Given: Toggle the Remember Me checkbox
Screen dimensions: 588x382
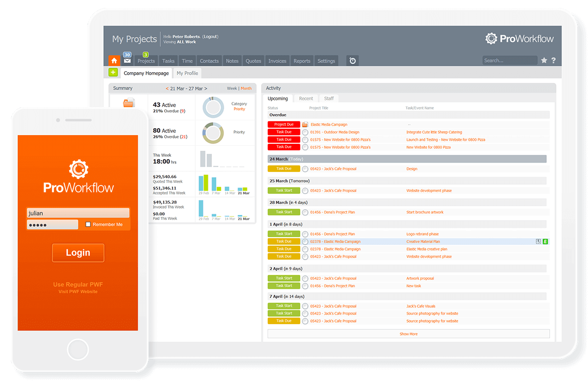Looking at the screenshot, I should pos(88,224).
